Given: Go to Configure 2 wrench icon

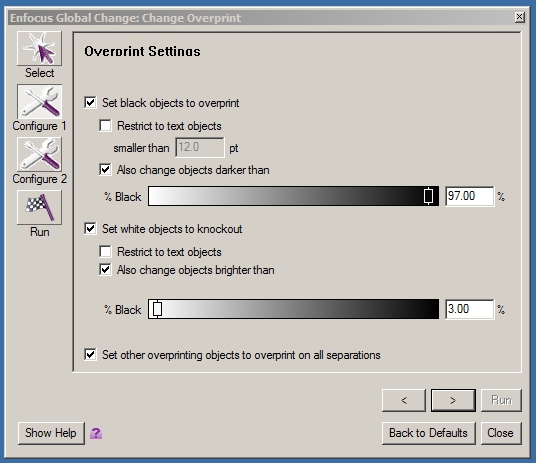Looking at the screenshot, I should [x=39, y=155].
